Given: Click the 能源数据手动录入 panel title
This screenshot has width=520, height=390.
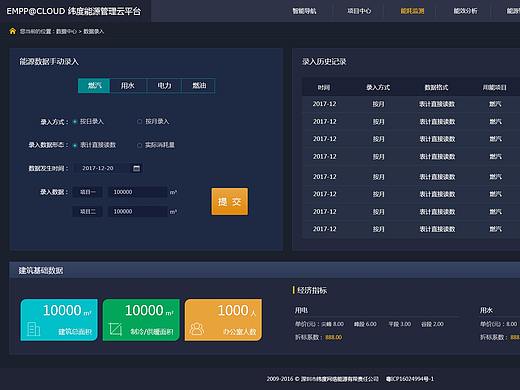Looking at the screenshot, I should coord(49,62).
